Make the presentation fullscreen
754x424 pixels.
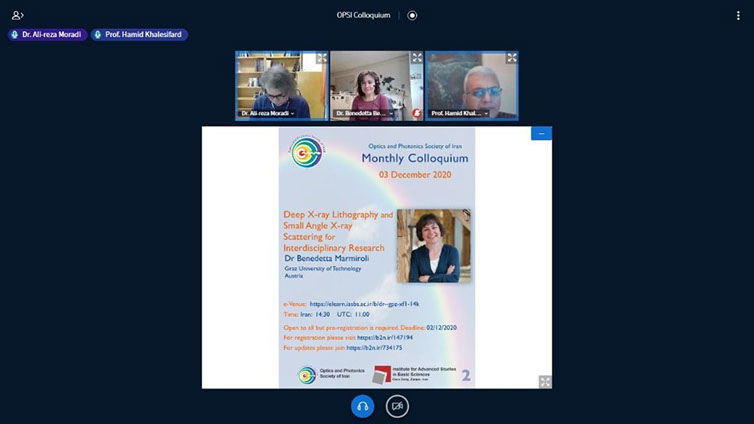pos(544,381)
